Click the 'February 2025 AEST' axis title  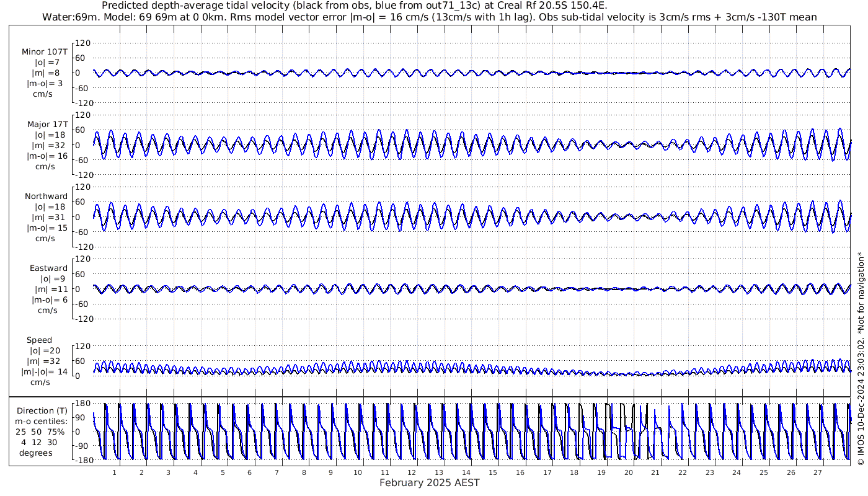point(429,482)
